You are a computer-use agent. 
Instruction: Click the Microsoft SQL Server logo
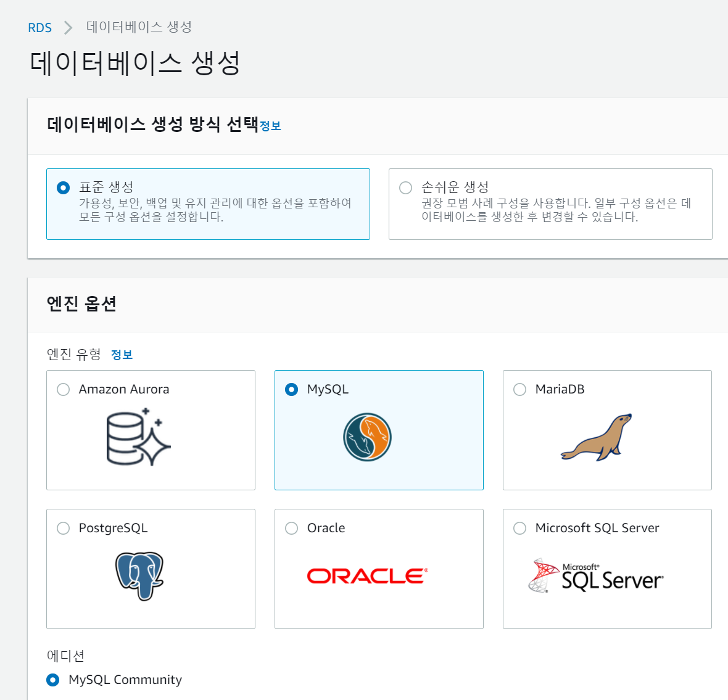pyautogui.click(x=596, y=576)
